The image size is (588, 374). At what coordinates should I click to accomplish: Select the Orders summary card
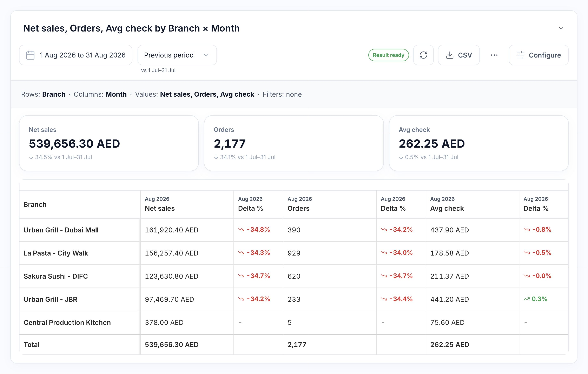[294, 143]
